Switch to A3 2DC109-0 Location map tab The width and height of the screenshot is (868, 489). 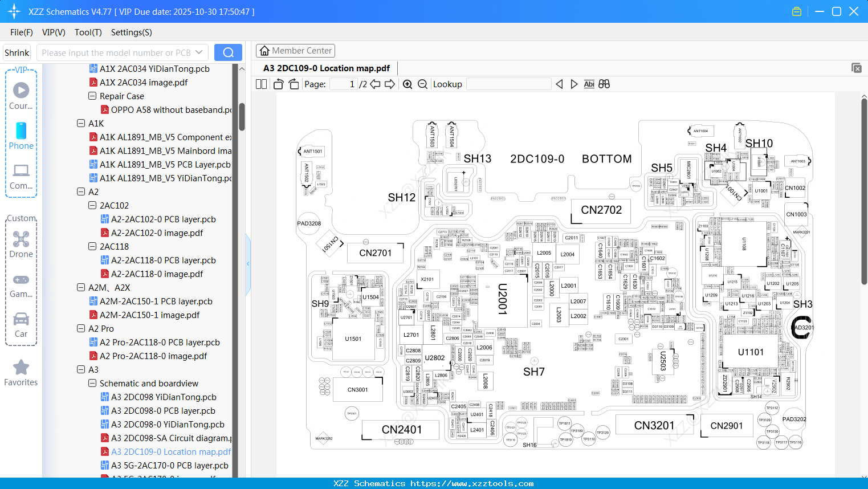(325, 68)
